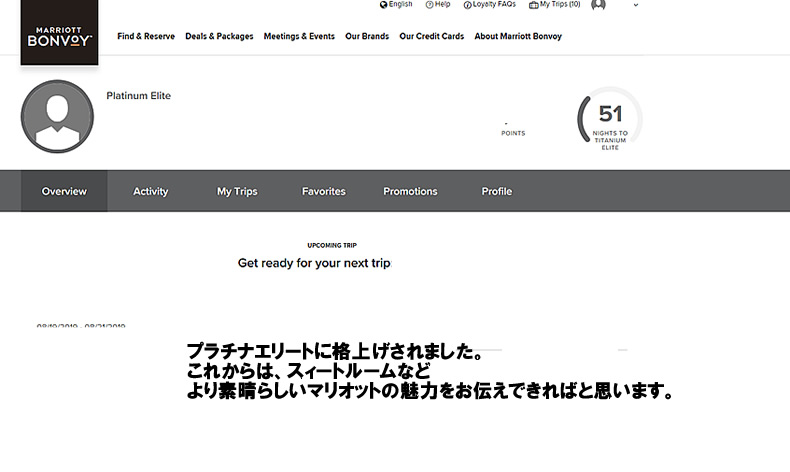Image resolution: width=790 pixels, height=472 pixels.
Task: Click the Loyalty FAQs info icon
Action: pyautogui.click(x=468, y=5)
